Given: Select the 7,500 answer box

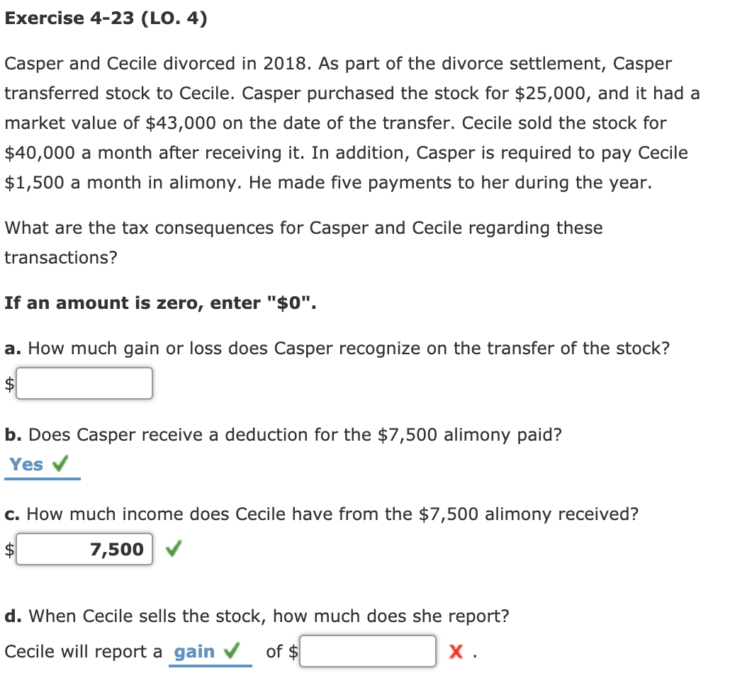Looking at the screenshot, I should pos(84,548).
